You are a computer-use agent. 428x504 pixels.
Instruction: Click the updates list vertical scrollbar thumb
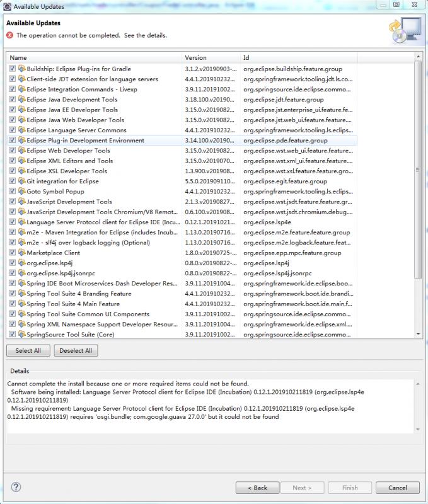(418, 169)
